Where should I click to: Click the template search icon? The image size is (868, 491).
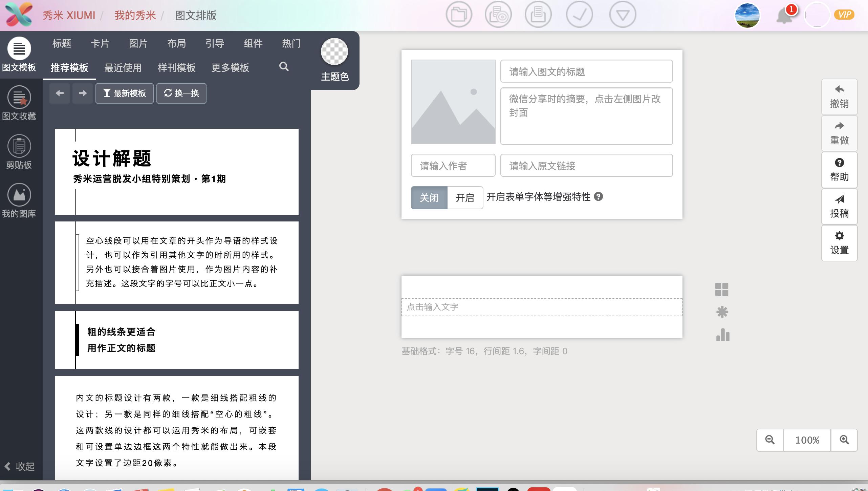click(x=284, y=67)
